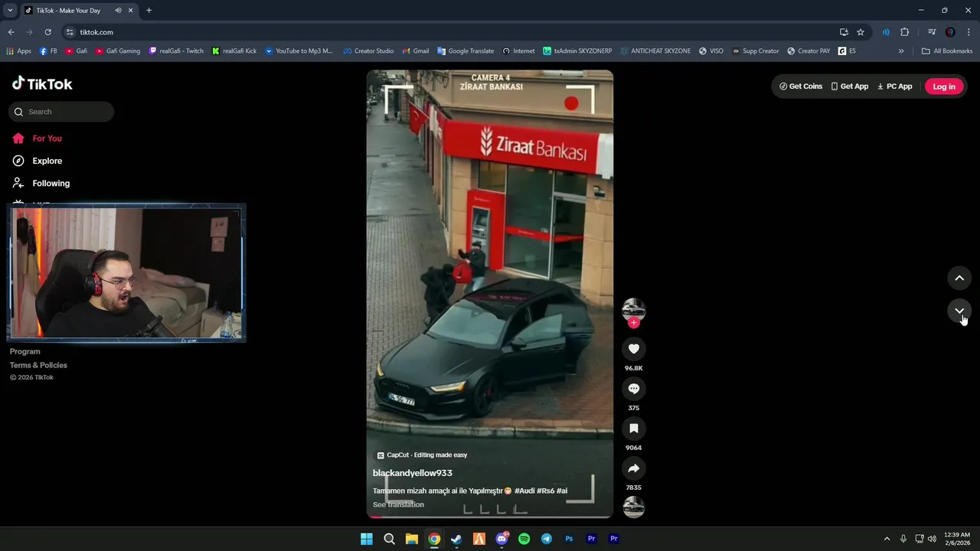This screenshot has height=551, width=980.
Task: Open a new browser tab
Action: tap(149, 11)
